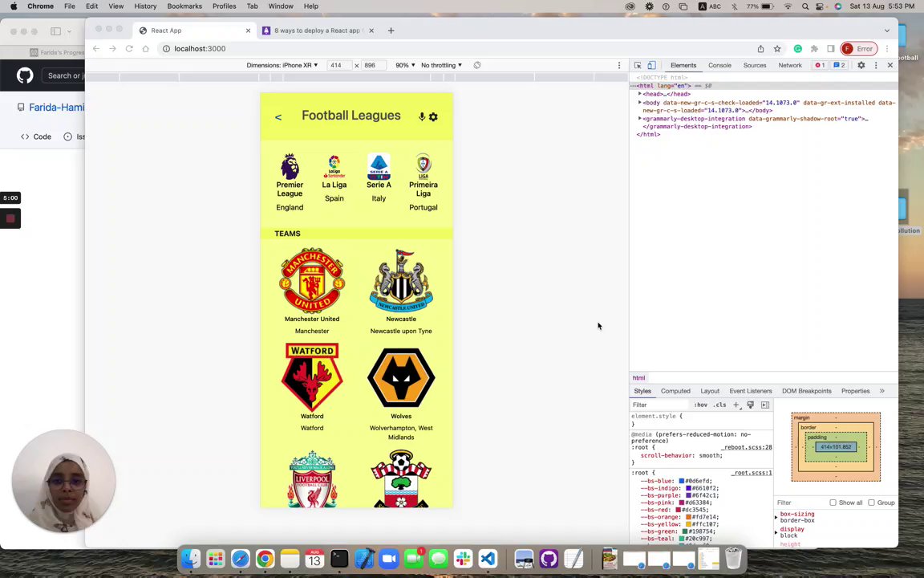Viewport: 924px width, 578px height.
Task: Switch to the Computed tab
Action: [x=675, y=391]
